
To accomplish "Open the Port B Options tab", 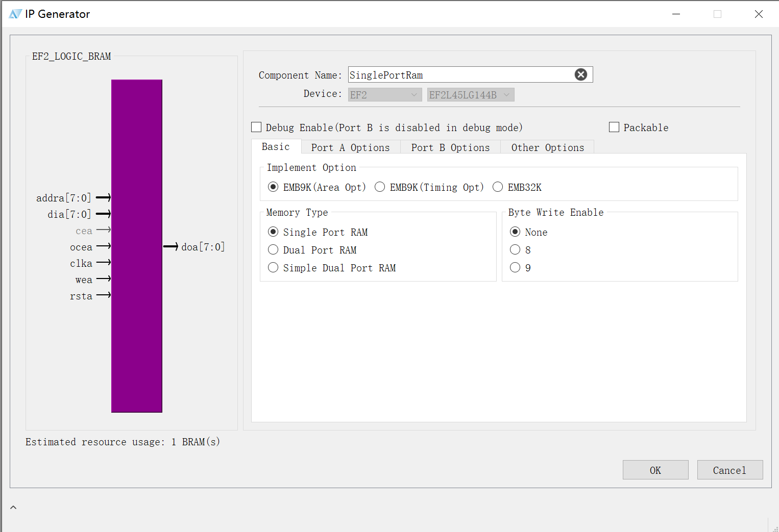I will (x=451, y=147).
